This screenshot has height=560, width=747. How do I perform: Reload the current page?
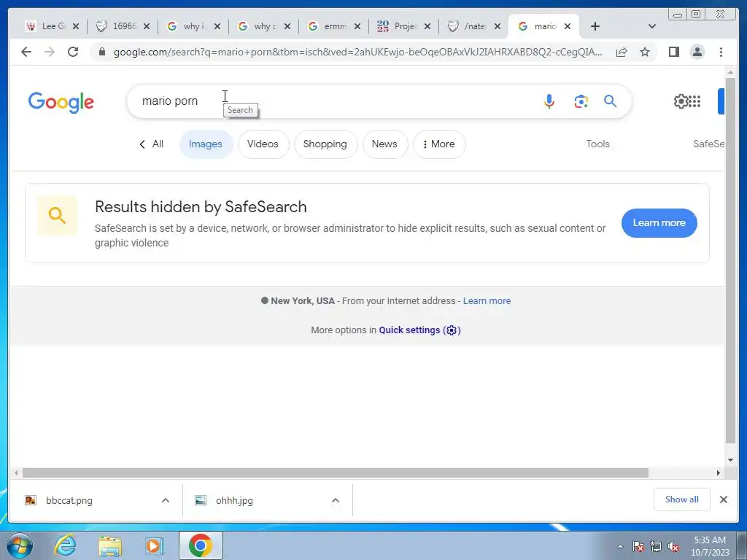pos(73,52)
